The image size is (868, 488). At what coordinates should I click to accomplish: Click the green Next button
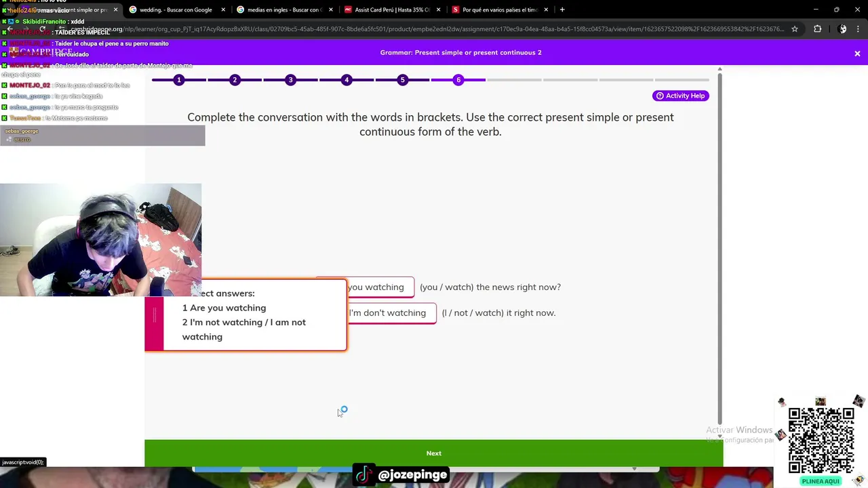coord(433,453)
